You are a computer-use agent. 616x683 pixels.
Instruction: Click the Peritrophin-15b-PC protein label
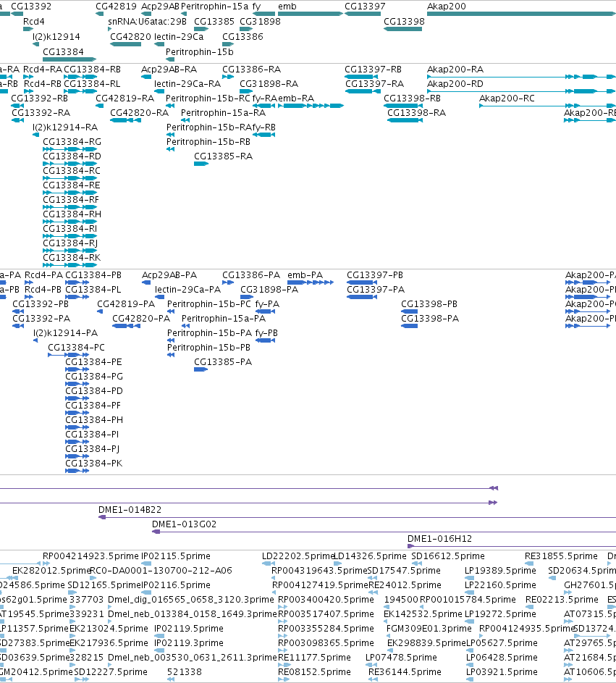209,304
